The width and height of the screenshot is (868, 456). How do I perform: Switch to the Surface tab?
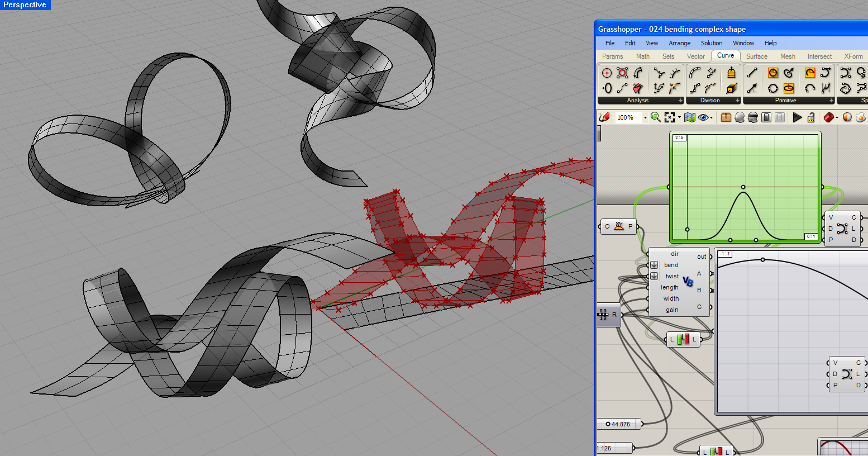(x=756, y=56)
